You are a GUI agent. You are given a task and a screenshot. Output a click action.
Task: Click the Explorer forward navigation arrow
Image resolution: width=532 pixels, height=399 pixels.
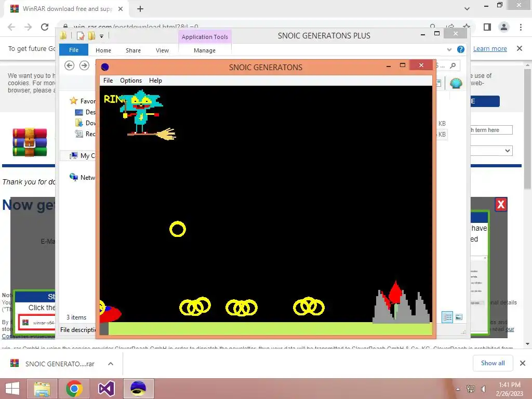click(x=84, y=65)
